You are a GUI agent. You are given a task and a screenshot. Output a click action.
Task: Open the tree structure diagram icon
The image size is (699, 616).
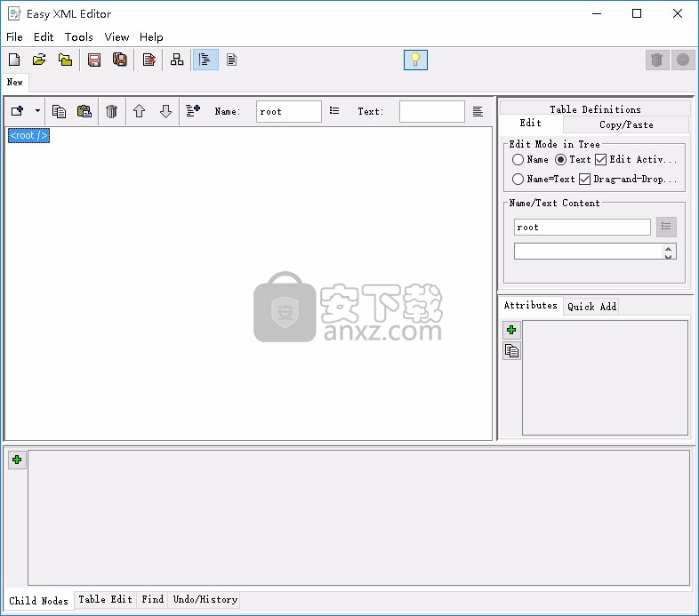click(x=177, y=60)
